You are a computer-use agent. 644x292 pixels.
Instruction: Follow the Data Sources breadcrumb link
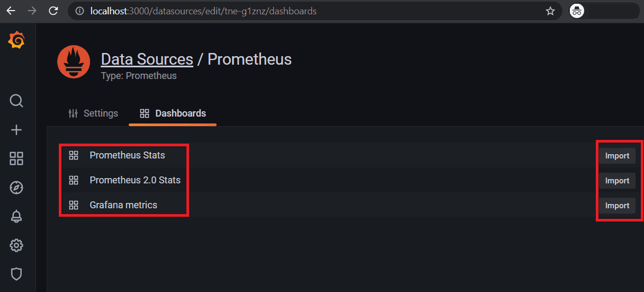pyautogui.click(x=147, y=59)
